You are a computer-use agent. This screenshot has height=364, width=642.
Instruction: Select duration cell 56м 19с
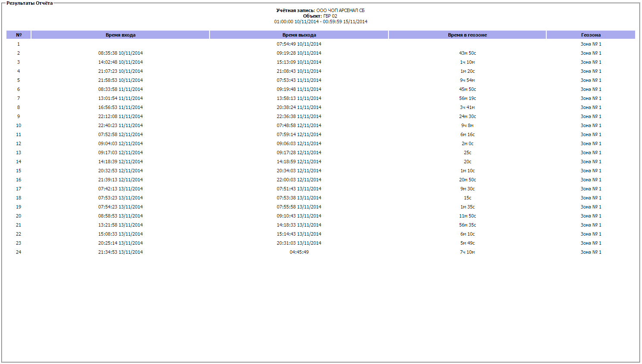pos(467,98)
